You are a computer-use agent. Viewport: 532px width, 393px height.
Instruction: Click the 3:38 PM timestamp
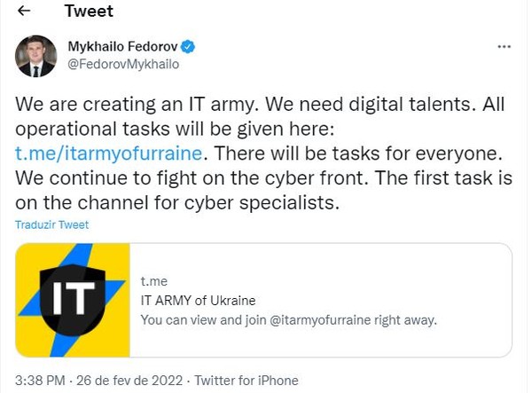pos(40,381)
